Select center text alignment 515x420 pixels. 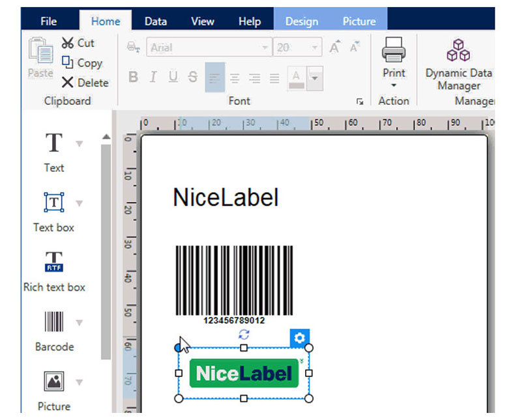[x=235, y=78]
